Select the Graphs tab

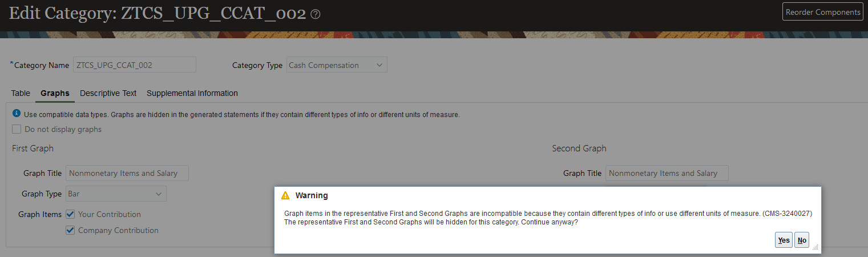click(x=55, y=93)
